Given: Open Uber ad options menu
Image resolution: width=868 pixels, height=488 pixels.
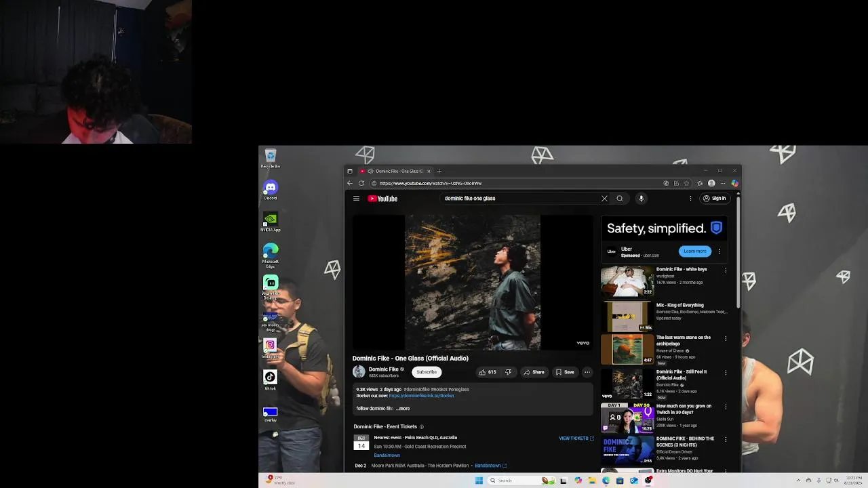Looking at the screenshot, I should click(719, 251).
